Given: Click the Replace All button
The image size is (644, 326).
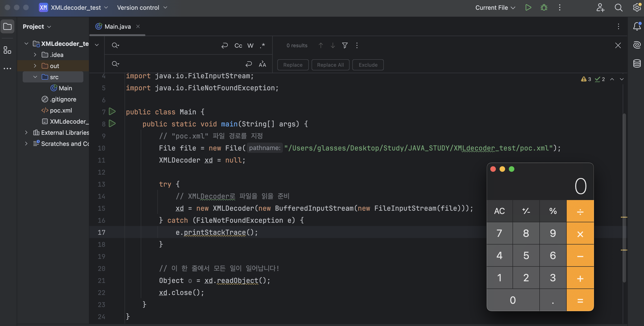Looking at the screenshot, I should (330, 65).
